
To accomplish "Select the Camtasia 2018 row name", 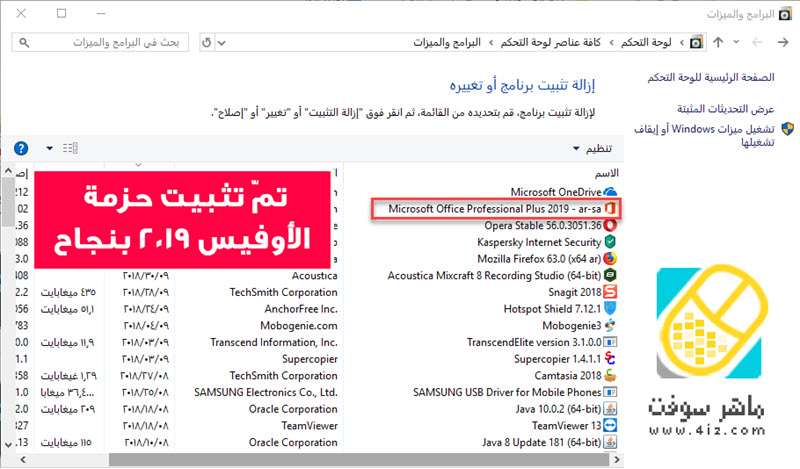I will click(x=568, y=376).
